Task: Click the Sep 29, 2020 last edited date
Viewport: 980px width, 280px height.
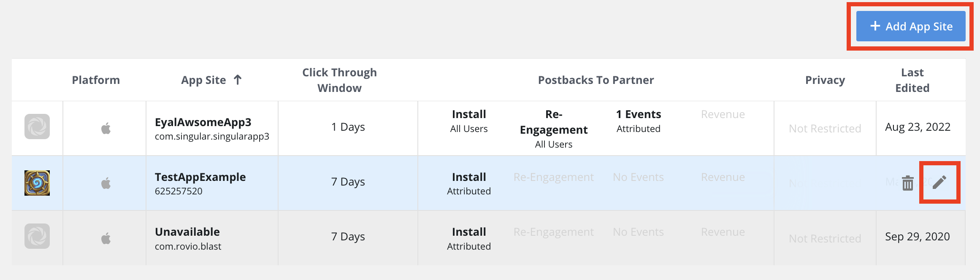Action: [x=917, y=237]
